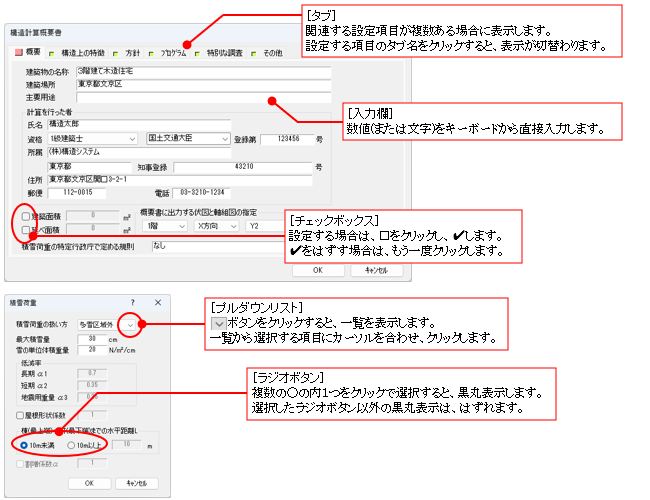Enable the 建築面積 checkbox
Viewport: 650px width, 500px height.
click(26, 216)
